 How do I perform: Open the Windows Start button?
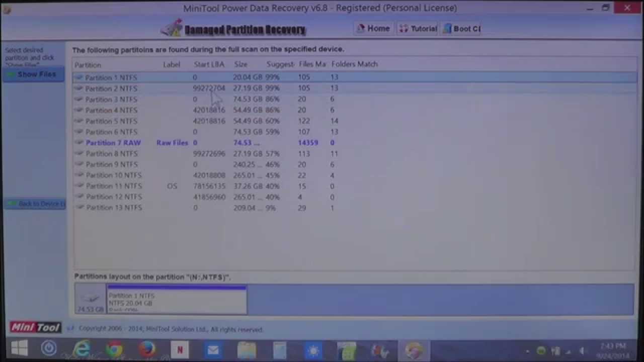(19, 349)
